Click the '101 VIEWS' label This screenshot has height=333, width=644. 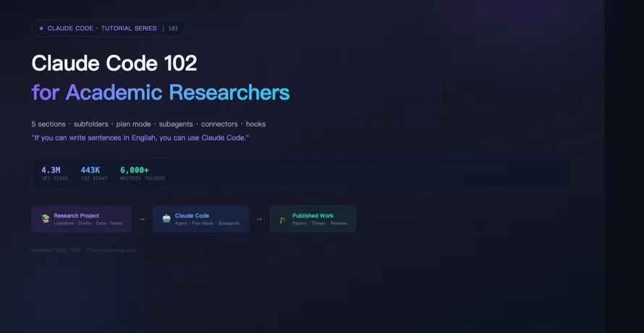click(54, 178)
